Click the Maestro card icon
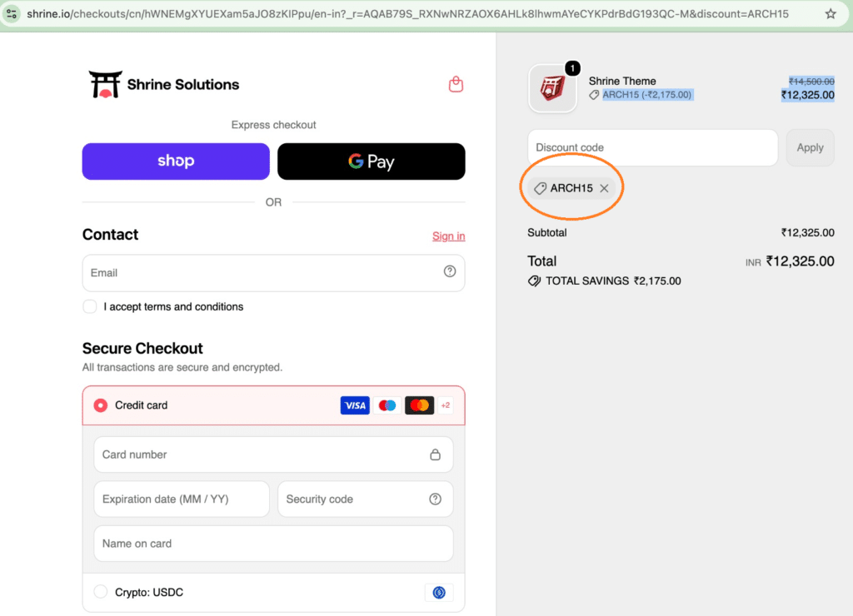 click(x=387, y=405)
